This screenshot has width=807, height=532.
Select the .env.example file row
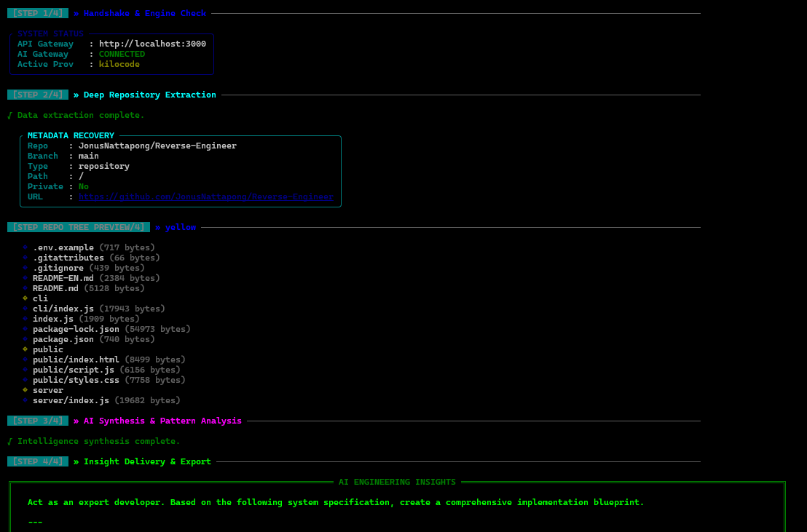tap(89, 247)
